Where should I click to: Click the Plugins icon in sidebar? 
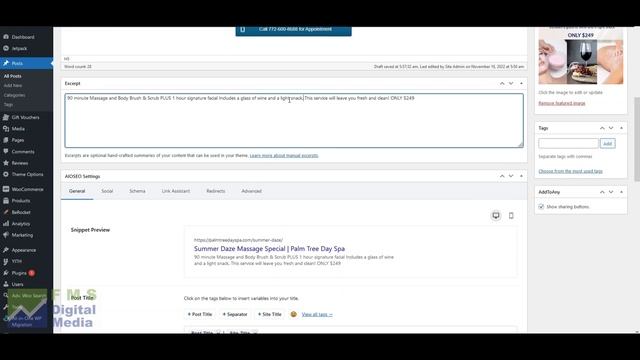[x=6, y=273]
